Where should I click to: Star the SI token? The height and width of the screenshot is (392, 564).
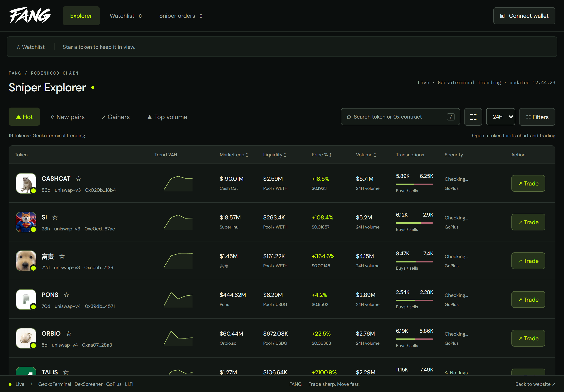click(55, 217)
